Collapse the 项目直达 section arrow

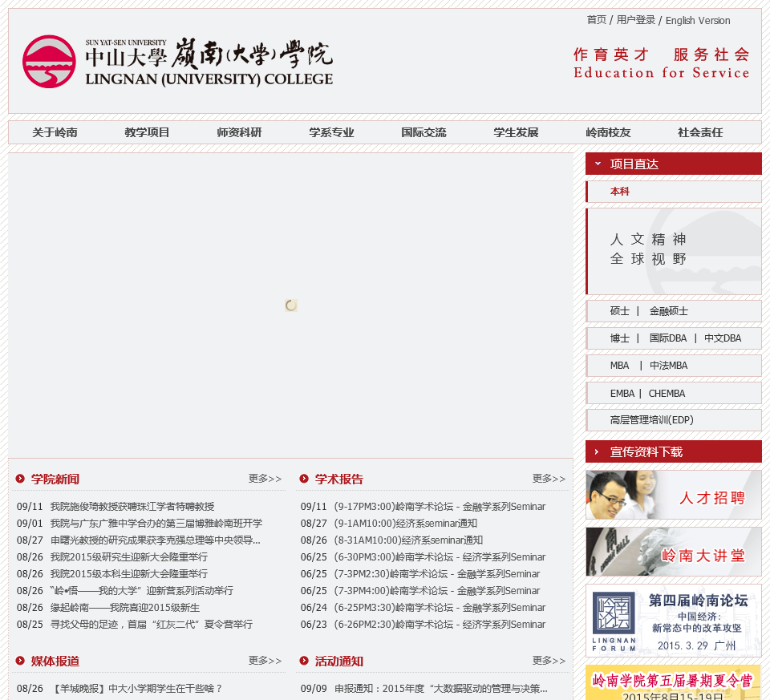598,164
